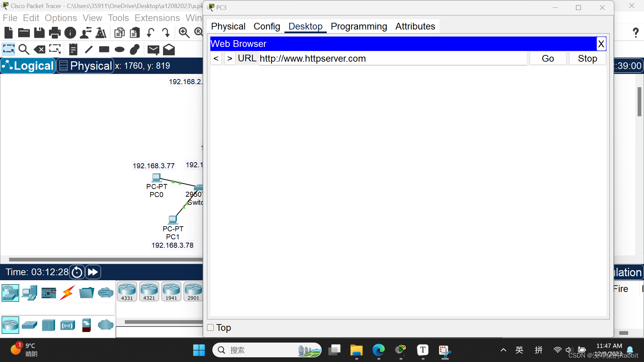
Task: Open the Desktop tab in PC3
Action: [306, 26]
